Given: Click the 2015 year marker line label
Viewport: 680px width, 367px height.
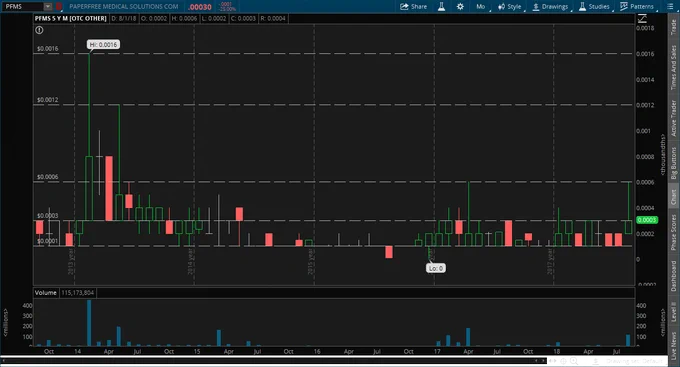Looking at the screenshot, I should point(311,262).
